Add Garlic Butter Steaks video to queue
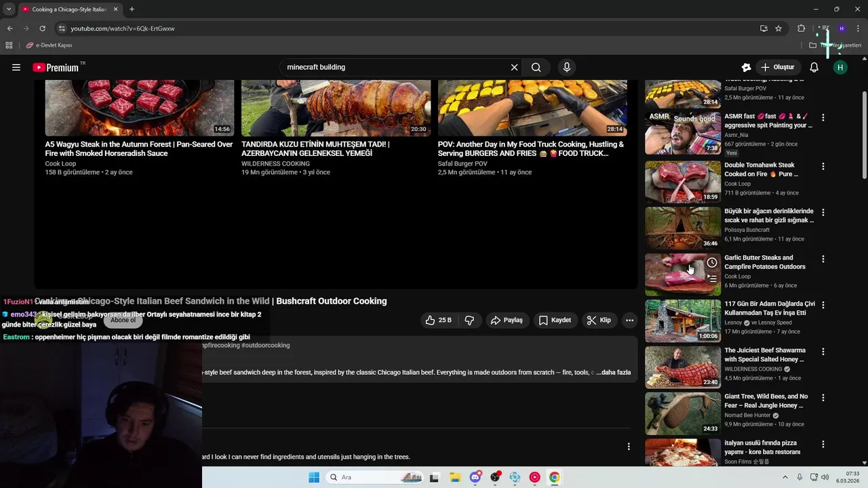 (x=712, y=278)
